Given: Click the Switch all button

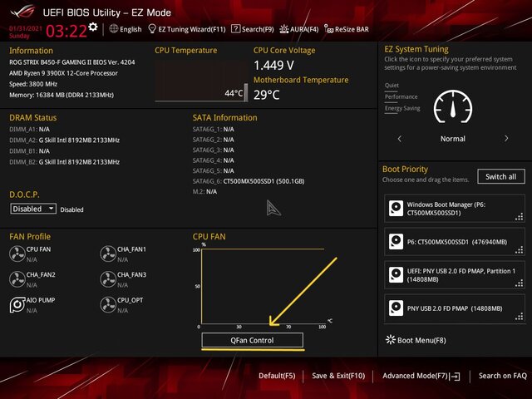Looking at the screenshot, I should click(500, 176).
